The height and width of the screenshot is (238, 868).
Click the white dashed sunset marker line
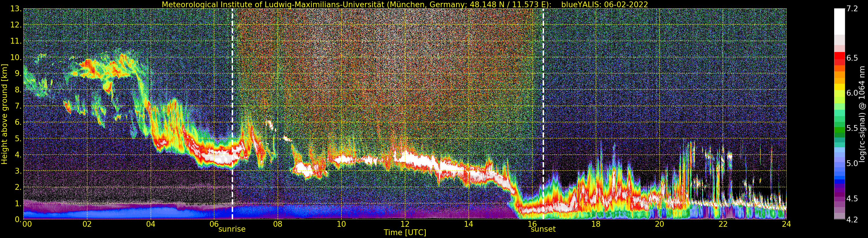[543, 114]
